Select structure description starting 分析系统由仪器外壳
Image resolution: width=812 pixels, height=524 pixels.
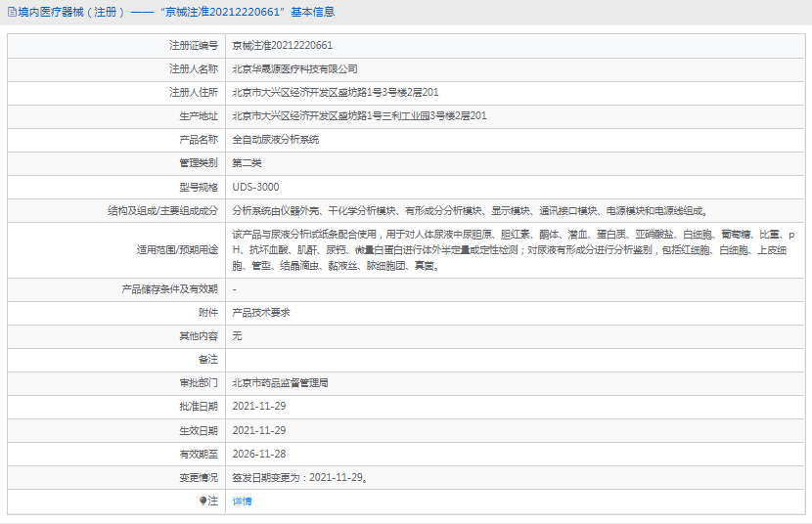(471, 210)
